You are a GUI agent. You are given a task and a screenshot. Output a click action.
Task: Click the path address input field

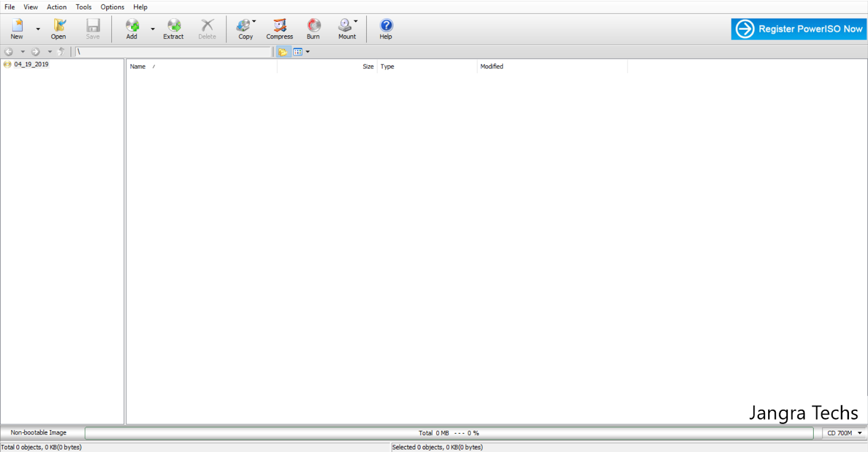click(x=173, y=52)
